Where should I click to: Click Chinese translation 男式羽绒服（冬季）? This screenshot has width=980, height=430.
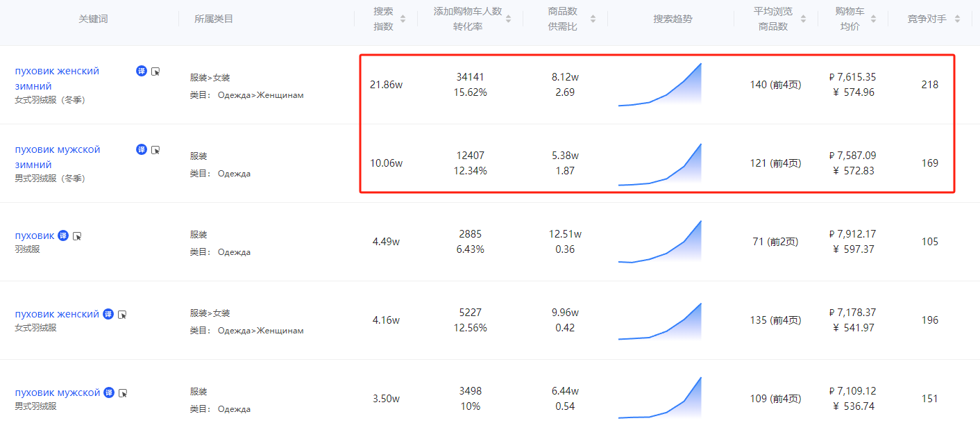50,179
